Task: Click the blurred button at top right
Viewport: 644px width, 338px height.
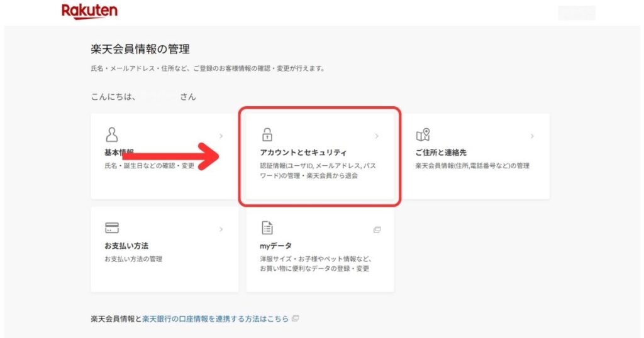Action: point(577,13)
